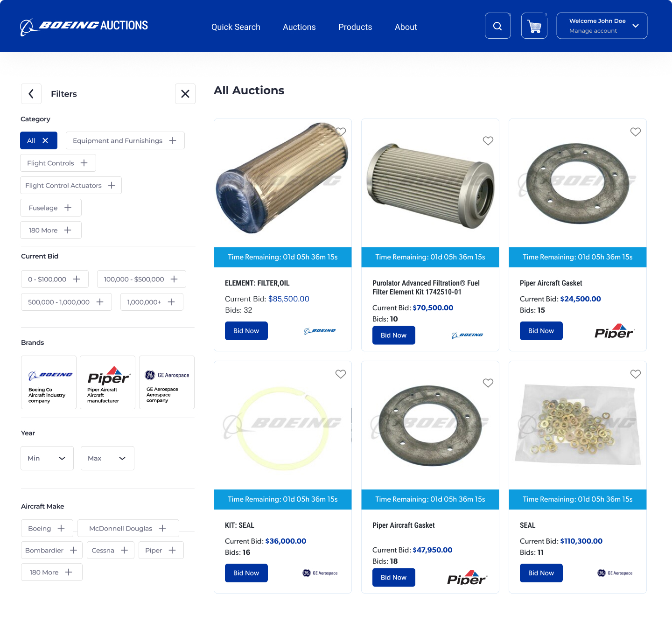The height and width of the screenshot is (629, 672).
Task: Open the Max year dropdown
Action: click(x=107, y=458)
